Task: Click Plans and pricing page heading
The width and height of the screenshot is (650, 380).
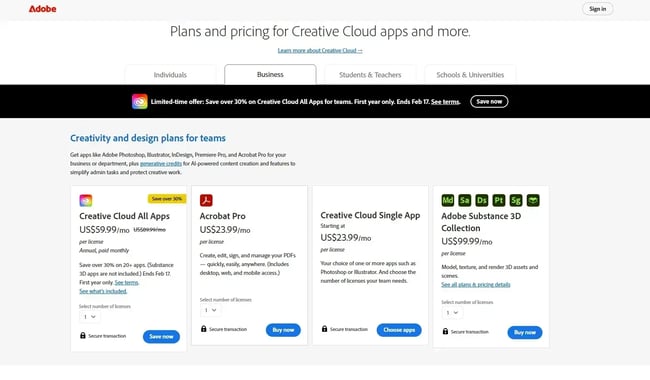Action: point(320,31)
